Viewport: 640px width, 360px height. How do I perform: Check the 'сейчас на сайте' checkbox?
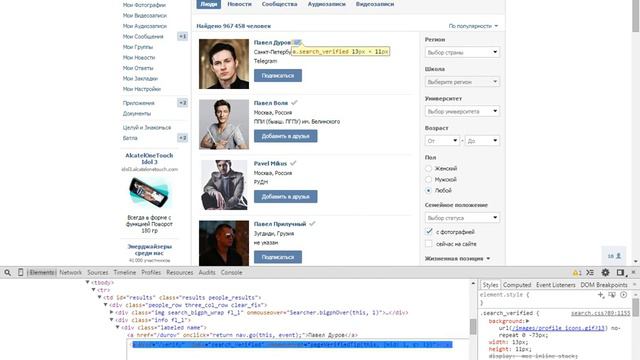point(429,244)
